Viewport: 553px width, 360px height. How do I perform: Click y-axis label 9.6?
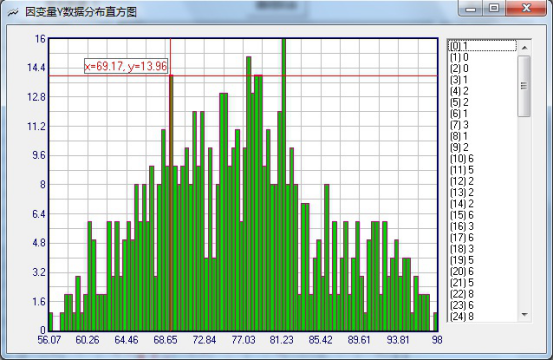pyautogui.click(x=39, y=155)
